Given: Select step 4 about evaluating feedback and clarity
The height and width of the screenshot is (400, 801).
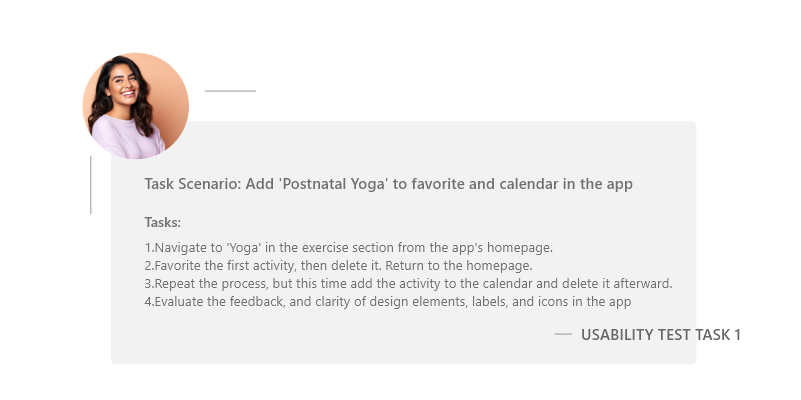Looking at the screenshot, I should [x=388, y=301].
